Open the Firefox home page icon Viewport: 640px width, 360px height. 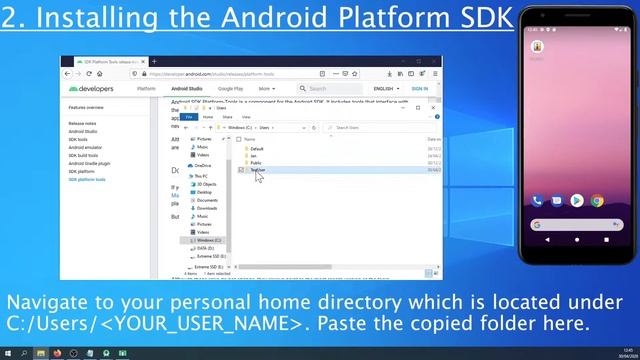click(x=100, y=74)
